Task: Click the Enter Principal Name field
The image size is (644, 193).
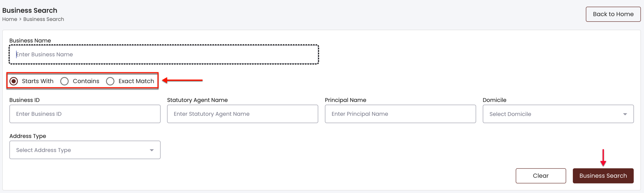Action: tap(400, 114)
